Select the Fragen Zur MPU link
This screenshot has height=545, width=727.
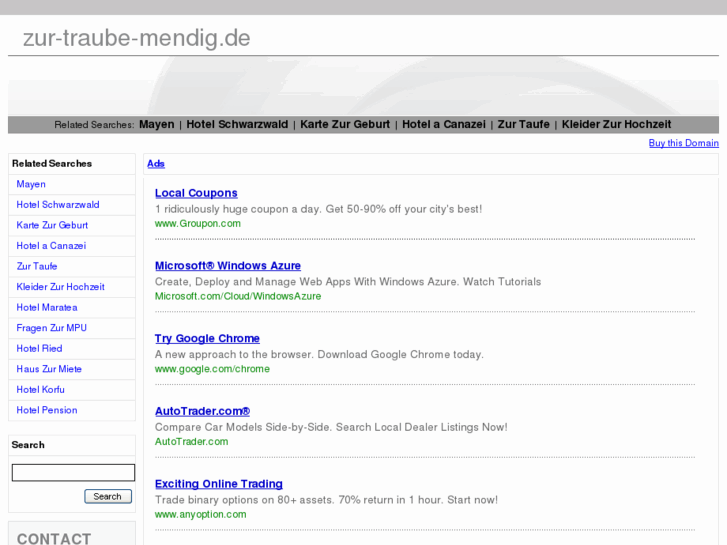[51, 328]
